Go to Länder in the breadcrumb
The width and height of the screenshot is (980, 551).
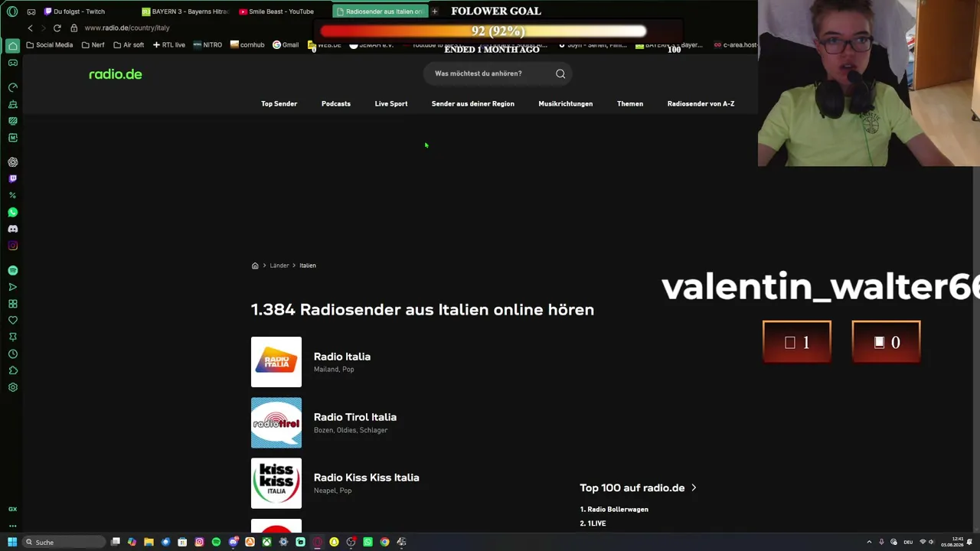coord(279,266)
